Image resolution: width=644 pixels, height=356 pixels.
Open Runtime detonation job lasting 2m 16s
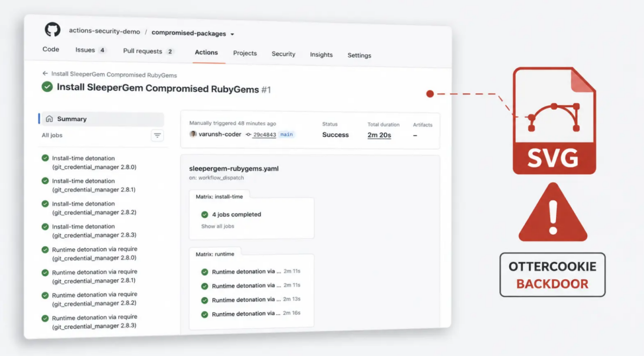click(251, 314)
